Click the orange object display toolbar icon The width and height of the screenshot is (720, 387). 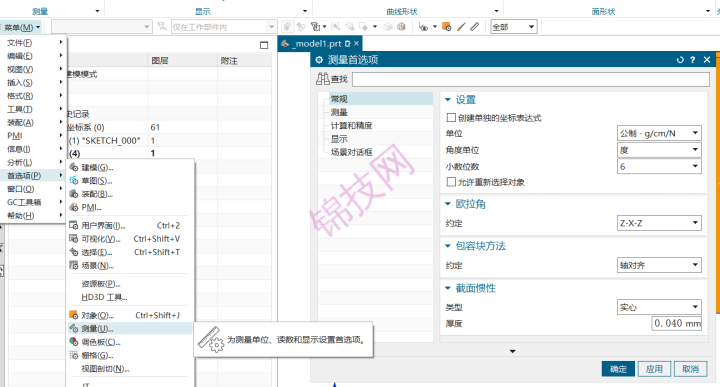click(446, 27)
